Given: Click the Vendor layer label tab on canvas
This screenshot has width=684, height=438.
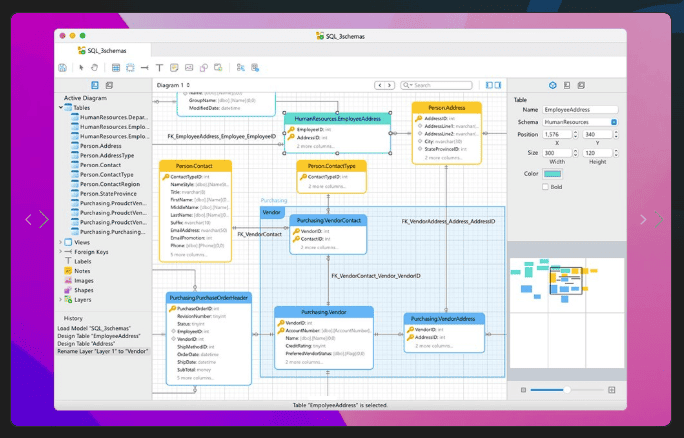Looking at the screenshot, I should pyautogui.click(x=272, y=212).
